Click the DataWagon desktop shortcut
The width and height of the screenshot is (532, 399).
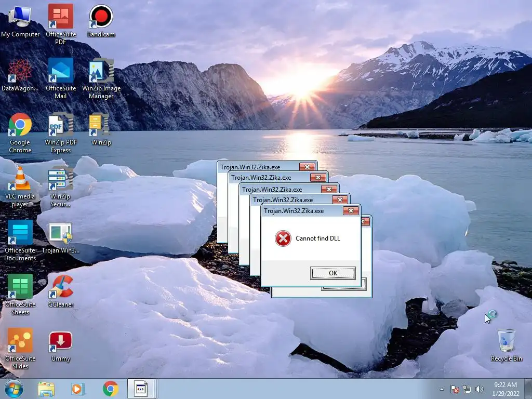pos(20,75)
